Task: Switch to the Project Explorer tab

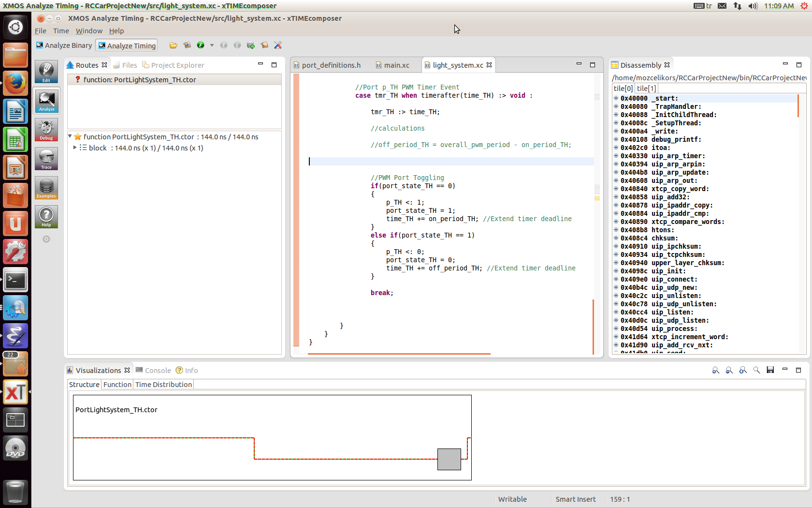Action: click(173, 65)
